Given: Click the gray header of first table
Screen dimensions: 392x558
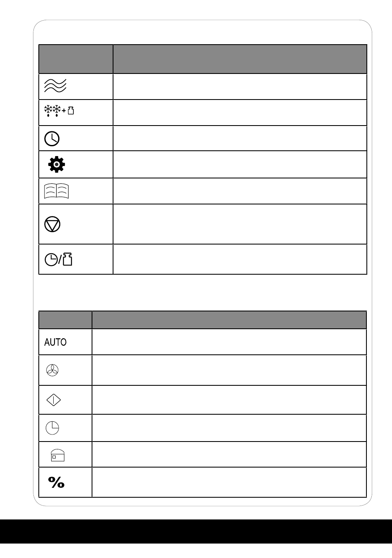Looking at the screenshot, I should (x=203, y=59).
